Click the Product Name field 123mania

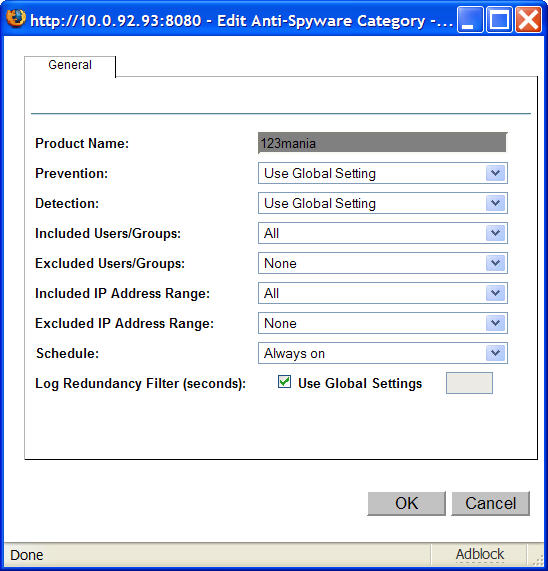point(382,143)
